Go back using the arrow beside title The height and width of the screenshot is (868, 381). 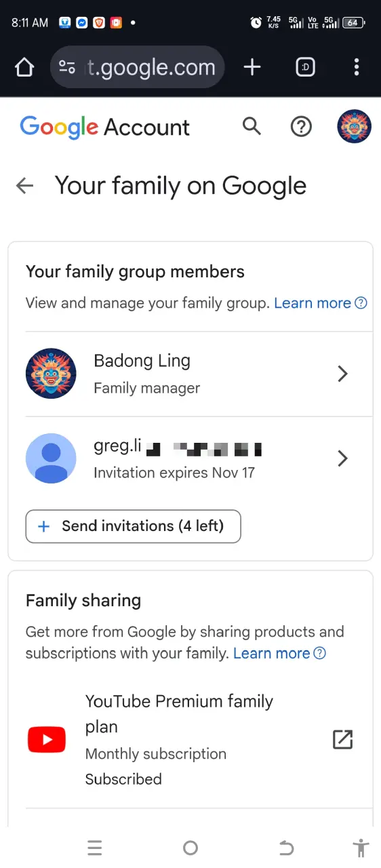[25, 186]
